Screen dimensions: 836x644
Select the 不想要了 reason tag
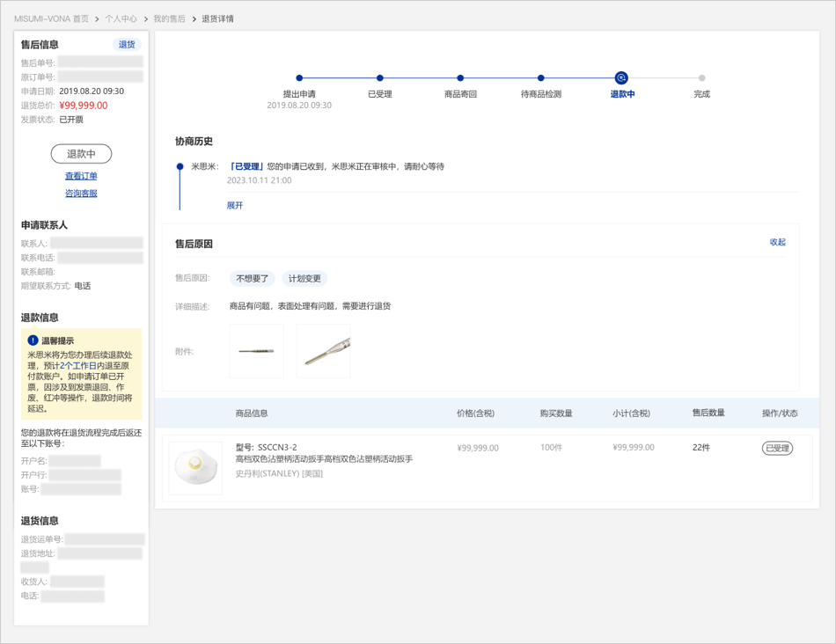tap(253, 279)
